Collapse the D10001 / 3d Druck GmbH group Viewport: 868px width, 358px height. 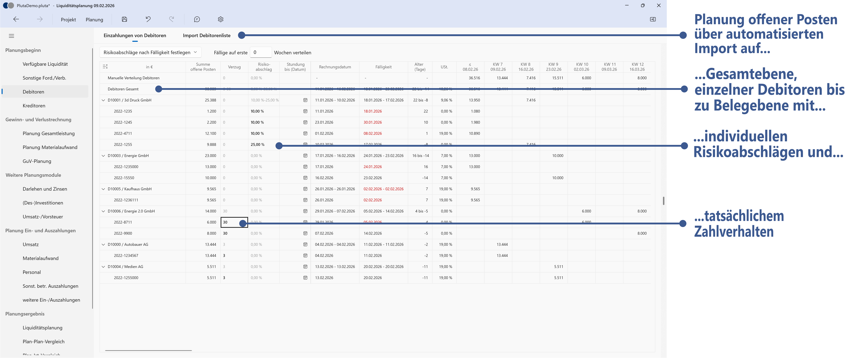pyautogui.click(x=103, y=100)
